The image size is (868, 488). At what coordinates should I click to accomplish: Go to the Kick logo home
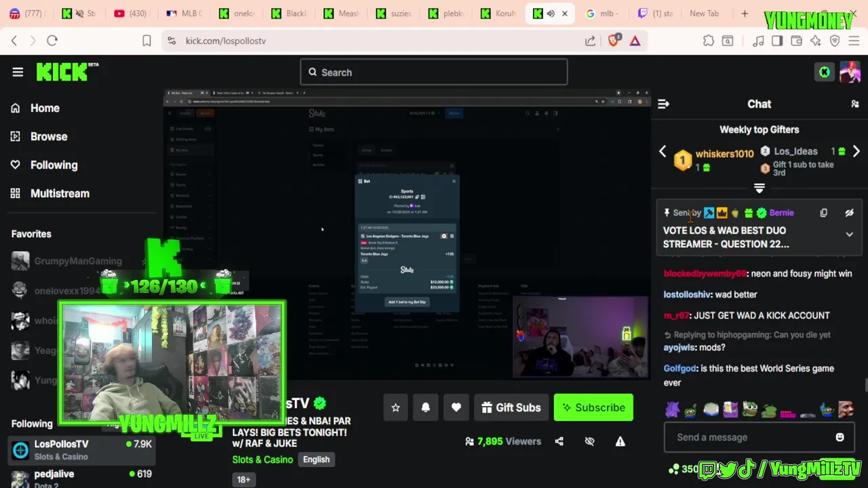(67, 72)
